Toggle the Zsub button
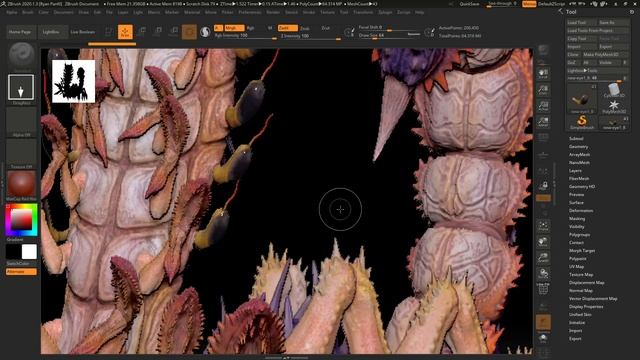 point(305,28)
